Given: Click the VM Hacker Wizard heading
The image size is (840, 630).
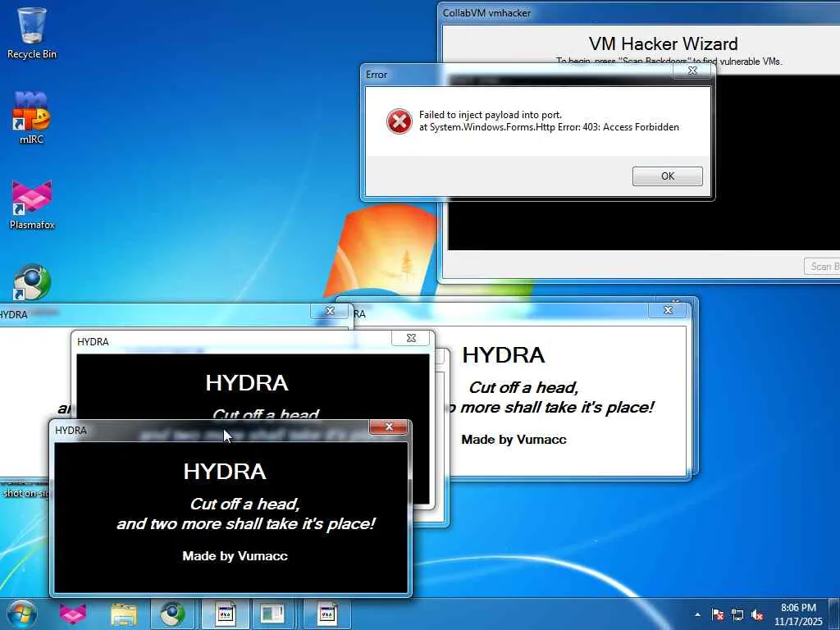Looking at the screenshot, I should (663, 43).
